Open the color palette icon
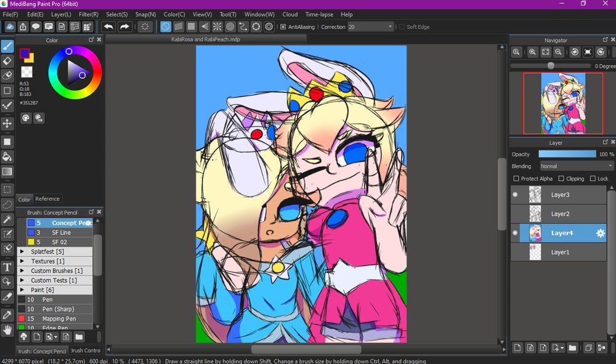 pos(26,118)
